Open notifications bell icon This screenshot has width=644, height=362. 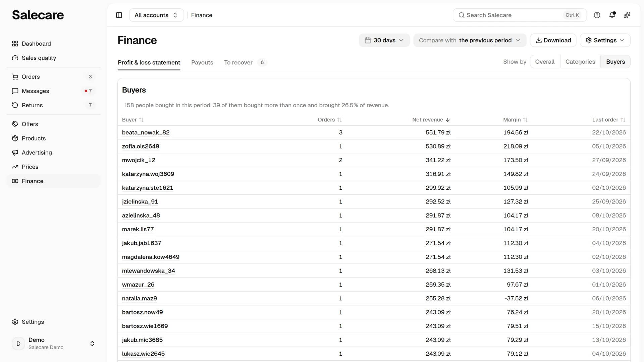pyautogui.click(x=612, y=15)
